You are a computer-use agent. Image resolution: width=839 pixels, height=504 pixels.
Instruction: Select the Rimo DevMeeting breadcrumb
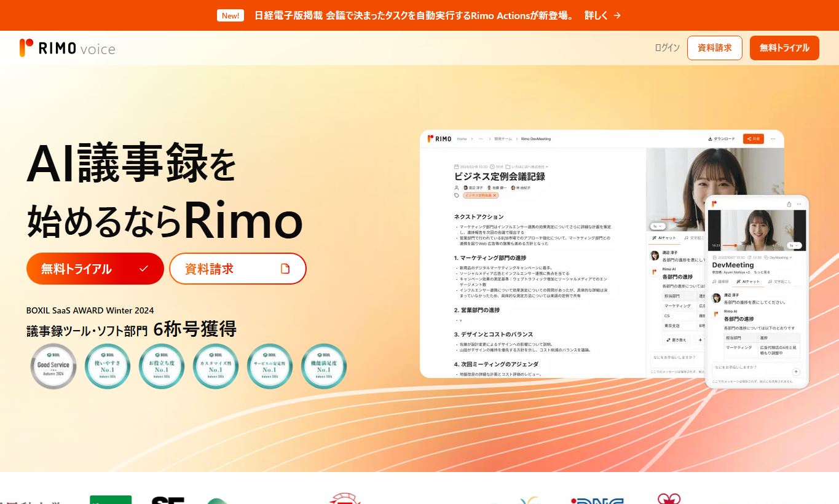click(536, 139)
